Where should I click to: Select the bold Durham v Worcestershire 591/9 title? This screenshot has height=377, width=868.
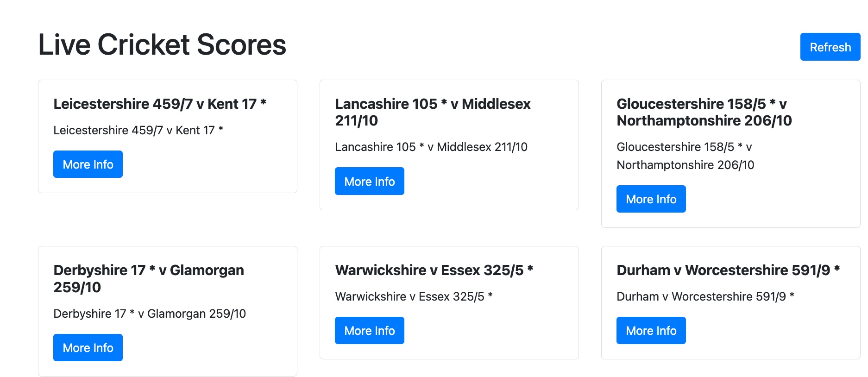(x=728, y=270)
